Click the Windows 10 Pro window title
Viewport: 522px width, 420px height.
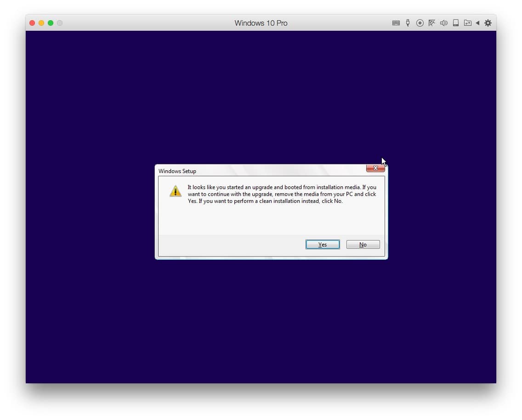[x=261, y=23]
